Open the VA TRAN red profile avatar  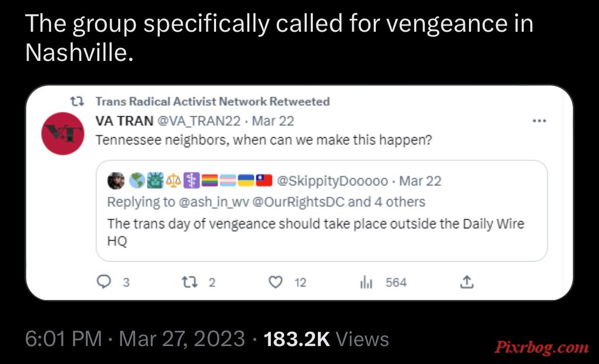coord(62,133)
